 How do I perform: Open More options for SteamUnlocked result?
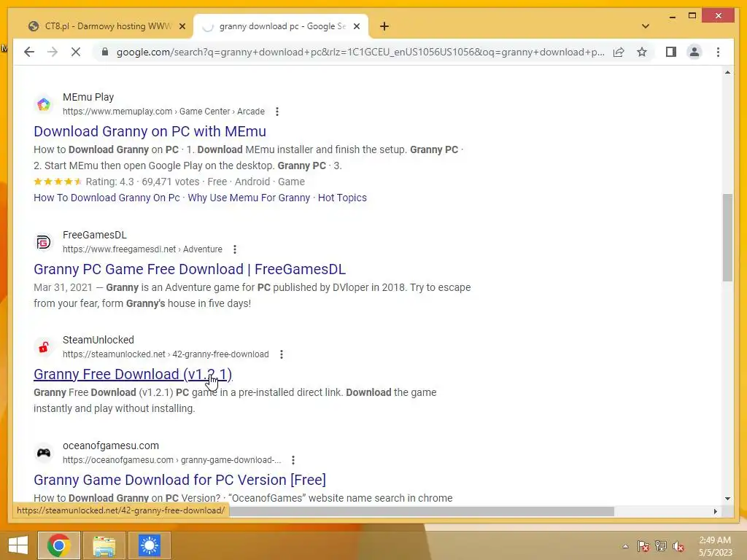point(282,354)
